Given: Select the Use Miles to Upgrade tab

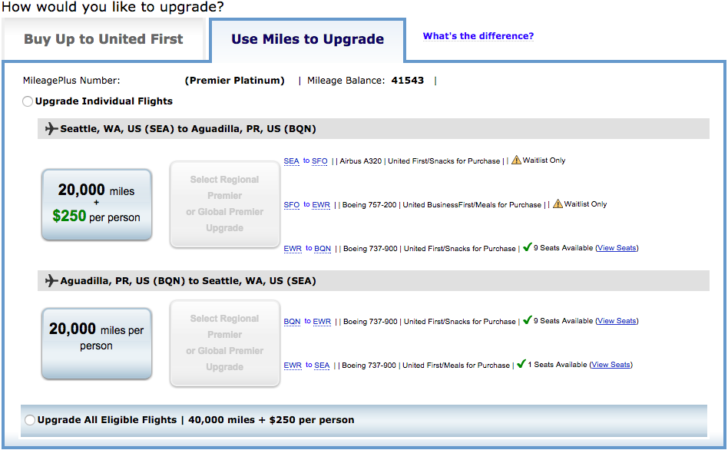Looking at the screenshot, I should click(x=307, y=39).
